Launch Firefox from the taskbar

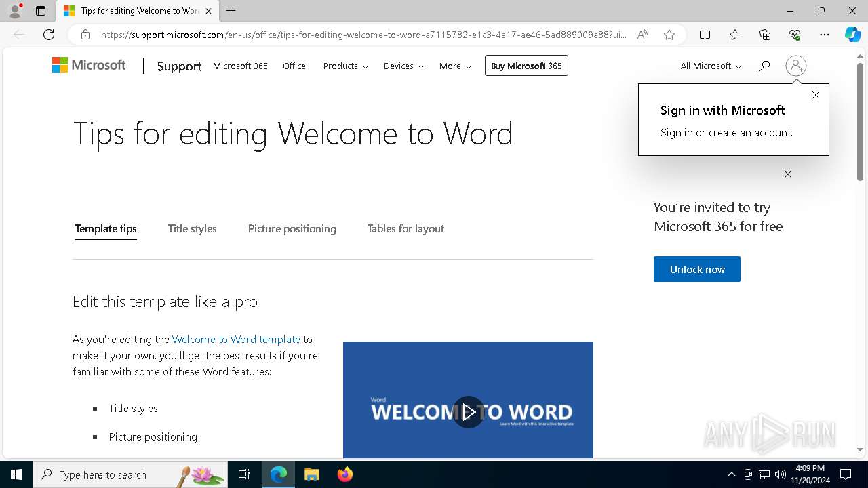tap(345, 474)
